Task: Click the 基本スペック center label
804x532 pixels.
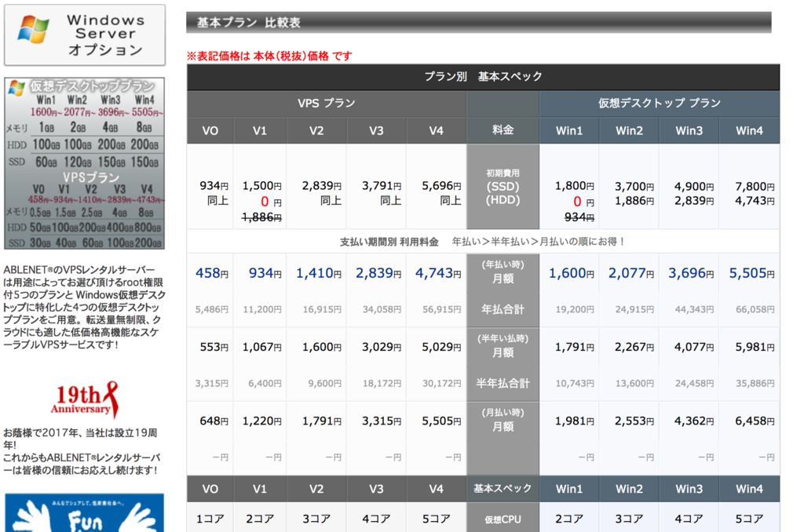Action: [503, 488]
